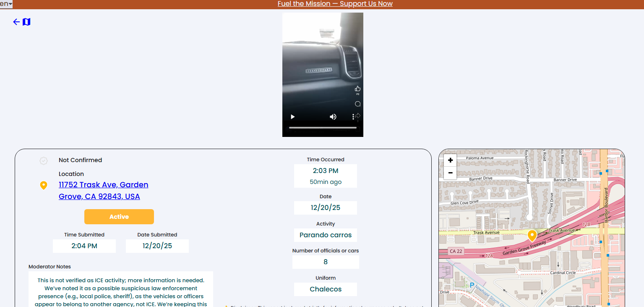
Task: Open the 'en' language dropdown
Action: [6, 4]
